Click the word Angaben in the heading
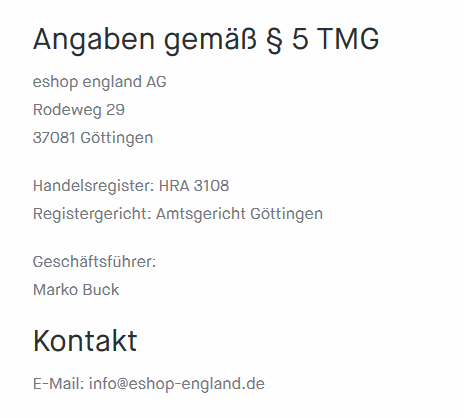 click(94, 41)
